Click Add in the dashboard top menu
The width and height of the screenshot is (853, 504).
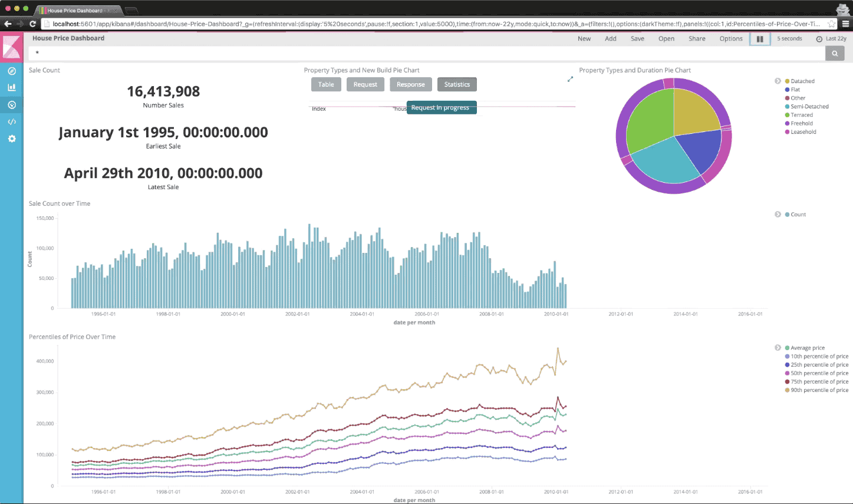point(611,39)
